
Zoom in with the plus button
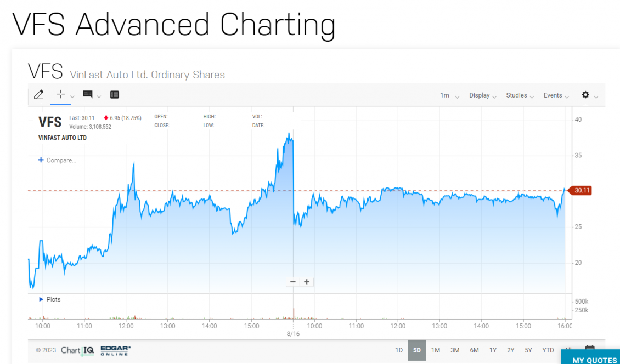point(307,282)
